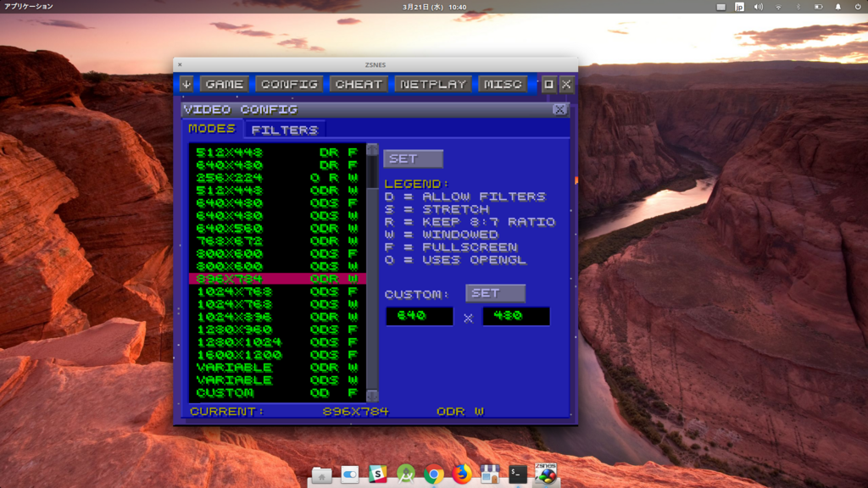868x488 pixels.
Task: Open Files home folder in dock
Action: pyautogui.click(x=321, y=474)
